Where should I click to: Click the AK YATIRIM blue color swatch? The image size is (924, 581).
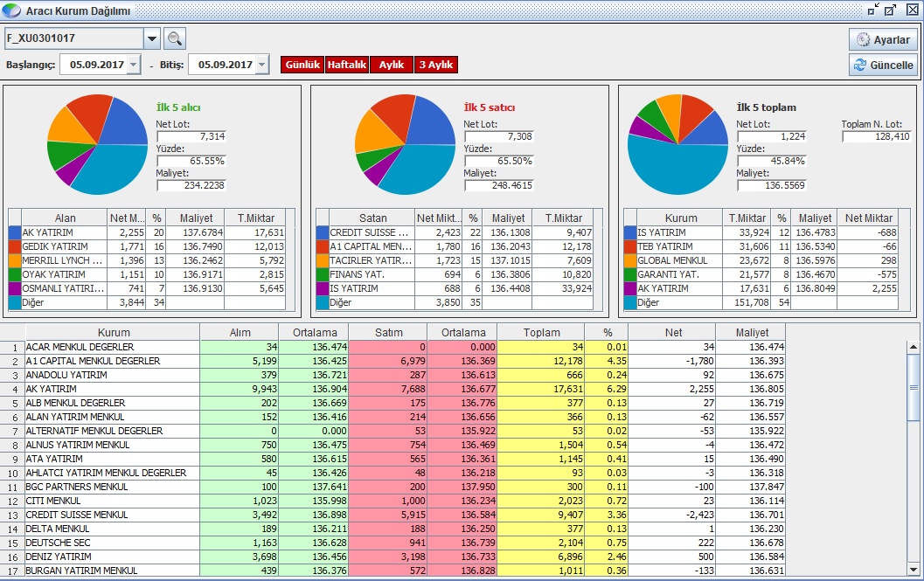pos(15,232)
